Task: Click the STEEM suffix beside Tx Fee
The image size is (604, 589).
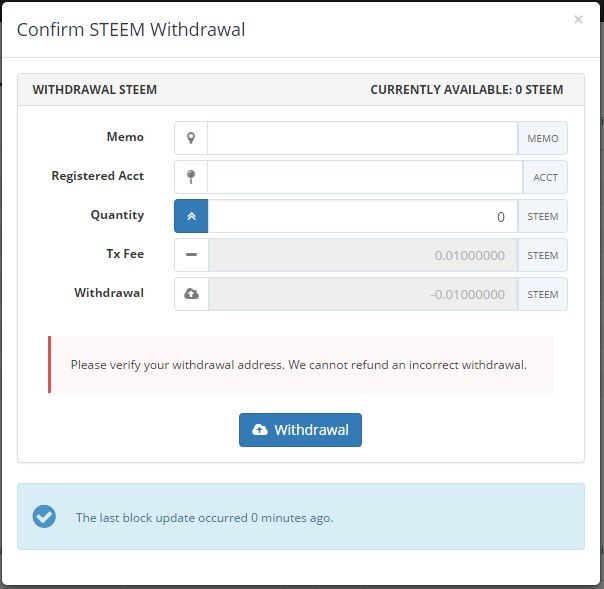Action: [543, 255]
